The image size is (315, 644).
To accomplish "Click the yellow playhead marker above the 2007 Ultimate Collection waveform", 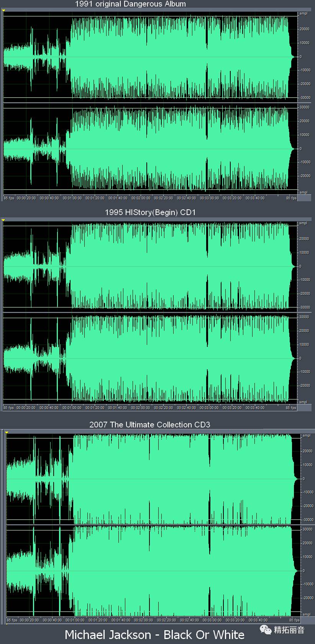I will point(7,432).
